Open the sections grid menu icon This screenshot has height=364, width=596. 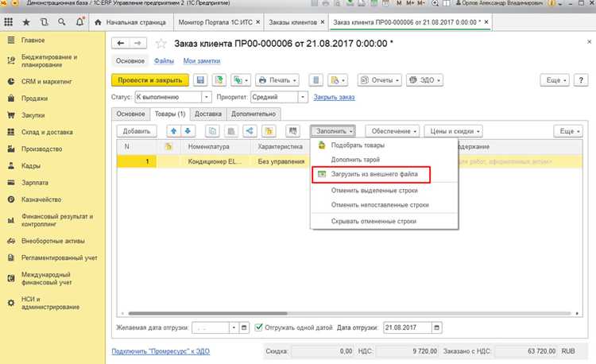pyautogui.click(x=9, y=22)
